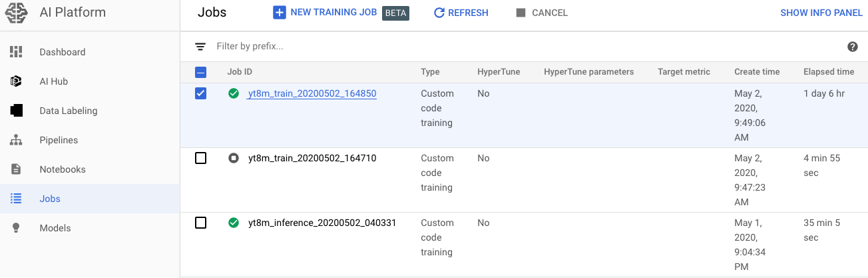Click HyperTune 'No' in yt8m_inference_20200502_040331 row
868x278 pixels.
[x=483, y=223]
